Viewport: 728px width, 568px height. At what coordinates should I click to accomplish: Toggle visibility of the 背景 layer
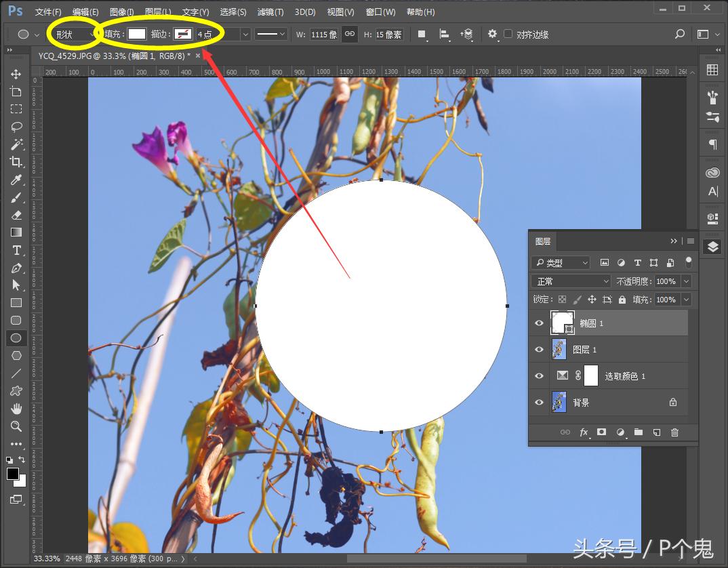coord(539,402)
